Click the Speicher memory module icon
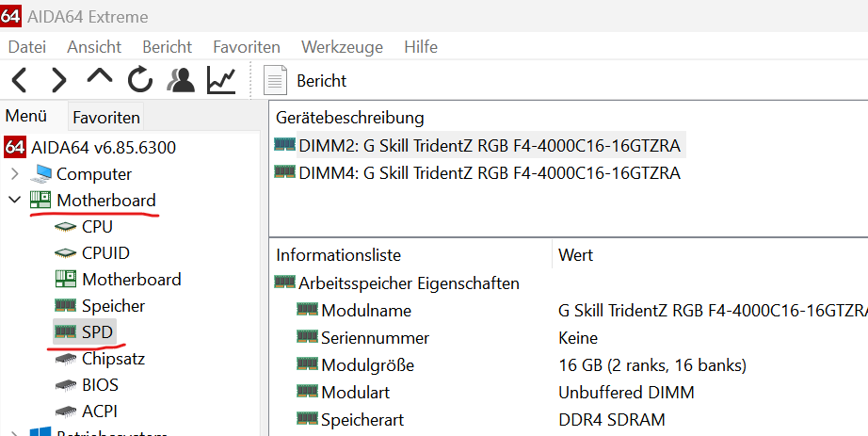The height and width of the screenshot is (436, 868). click(x=65, y=305)
